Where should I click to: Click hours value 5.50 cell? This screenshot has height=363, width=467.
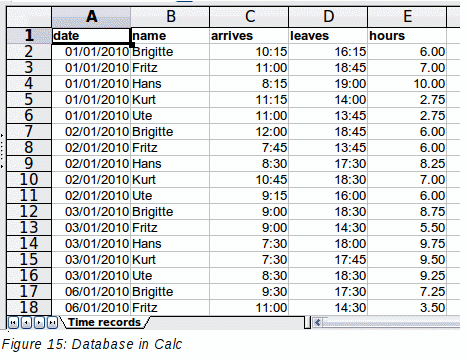407,228
